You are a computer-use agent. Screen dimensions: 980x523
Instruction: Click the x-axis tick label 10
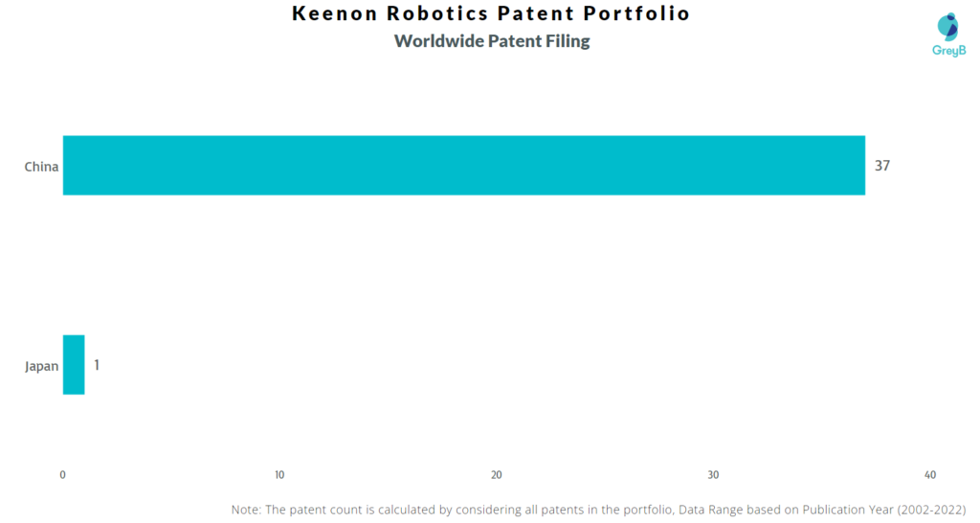coord(279,475)
